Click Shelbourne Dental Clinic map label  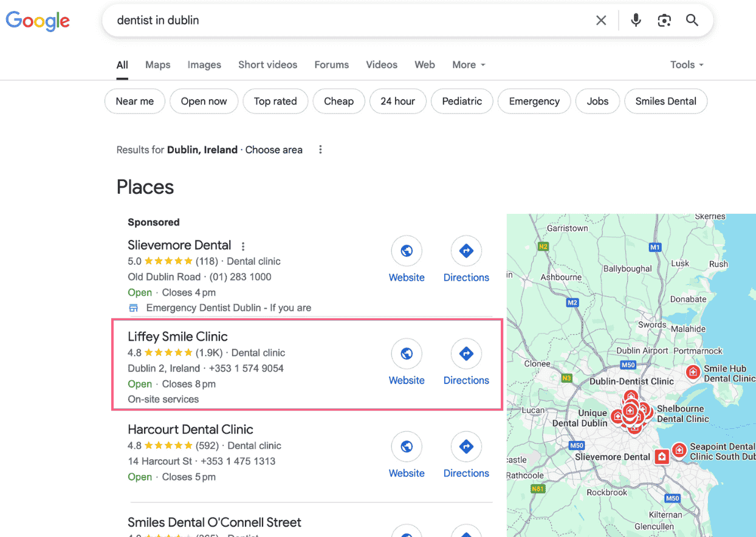pyautogui.click(x=682, y=414)
